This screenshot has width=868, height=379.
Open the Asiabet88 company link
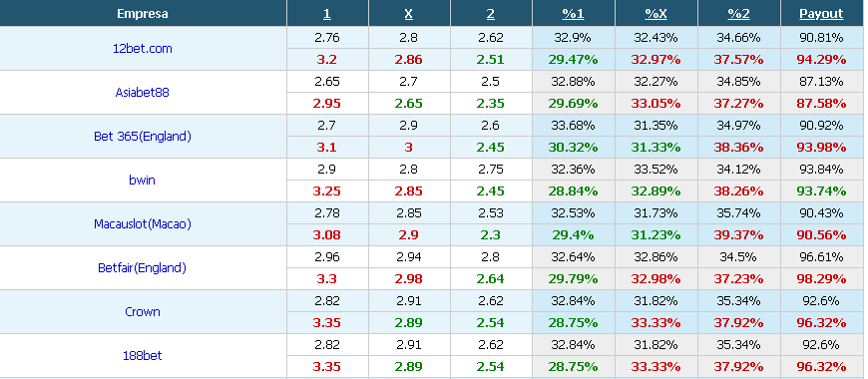coord(143,93)
